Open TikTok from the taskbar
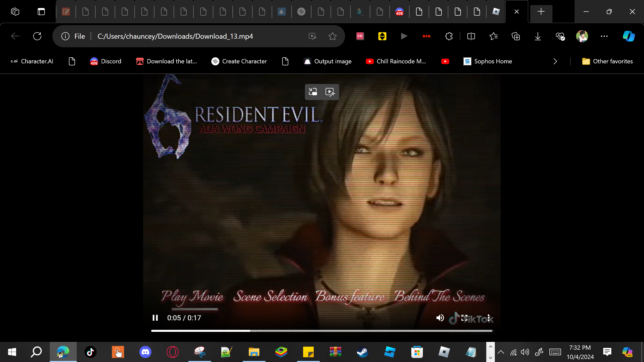 [x=90, y=352]
